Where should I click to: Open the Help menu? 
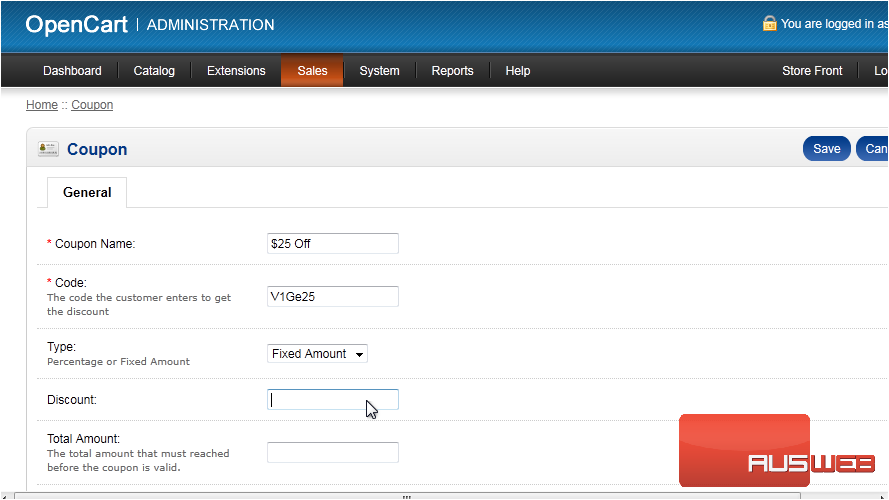(517, 71)
